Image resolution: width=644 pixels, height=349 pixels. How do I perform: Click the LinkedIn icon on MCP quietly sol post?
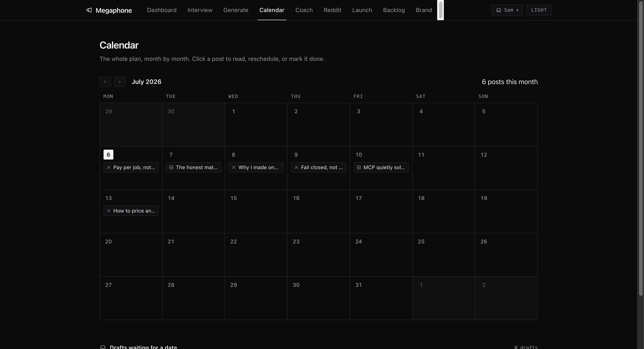[359, 167]
